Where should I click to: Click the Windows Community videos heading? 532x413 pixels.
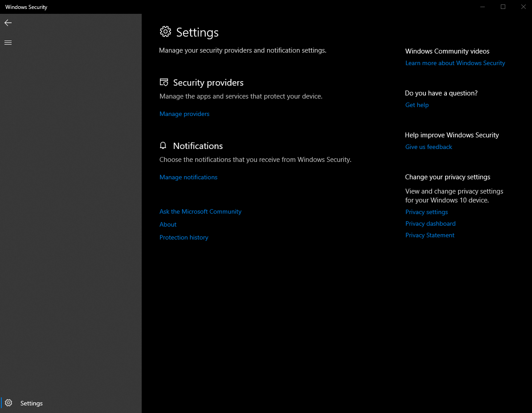coord(447,51)
